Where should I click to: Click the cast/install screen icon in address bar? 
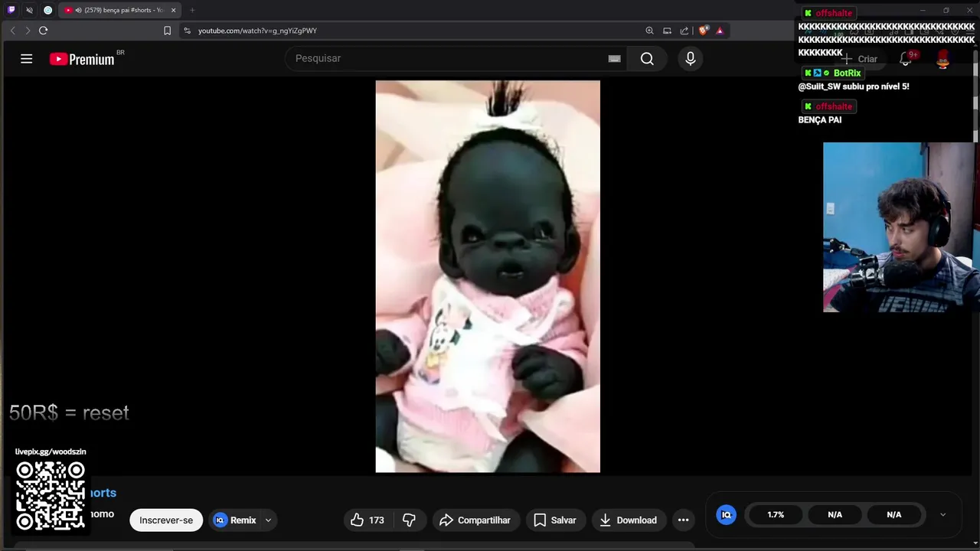pyautogui.click(x=667, y=31)
